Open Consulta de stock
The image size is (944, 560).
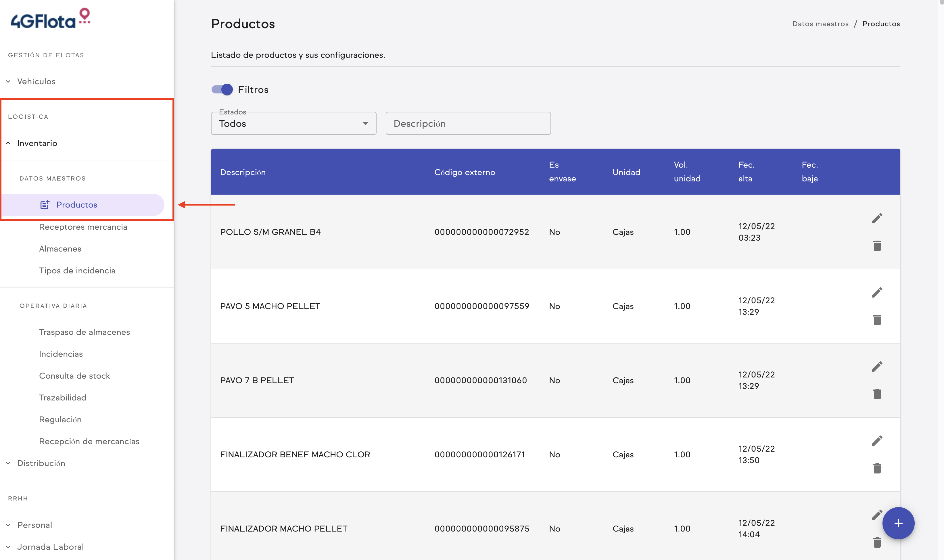click(75, 375)
